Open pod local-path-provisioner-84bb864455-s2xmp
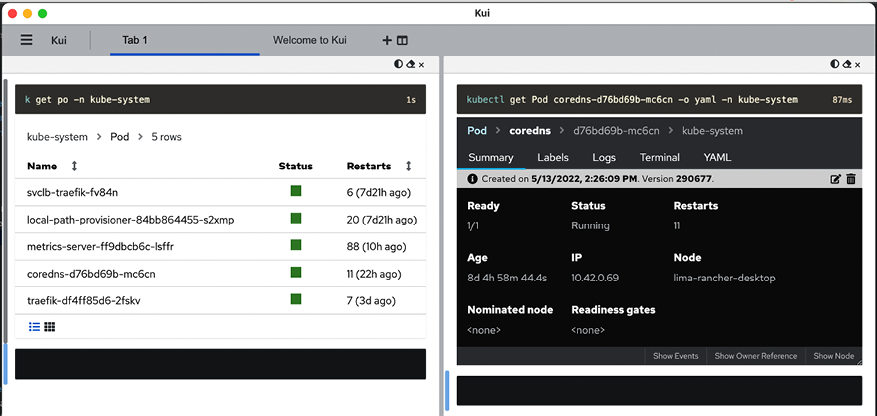877x416 pixels. click(130, 220)
